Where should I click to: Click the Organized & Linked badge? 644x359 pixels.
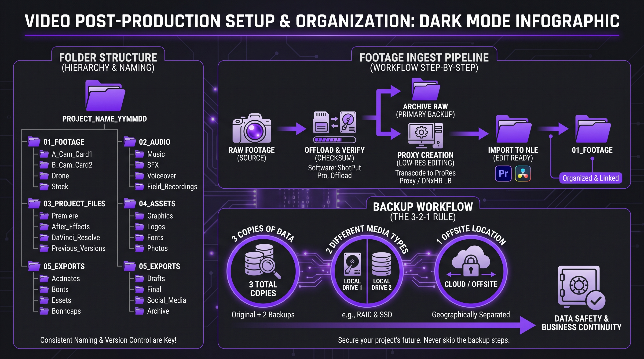click(590, 178)
